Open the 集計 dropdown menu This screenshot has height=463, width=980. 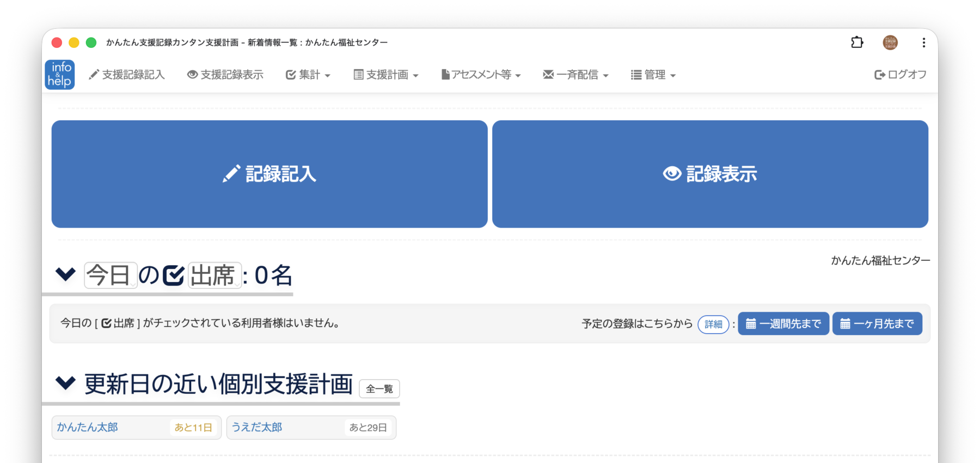pos(308,75)
